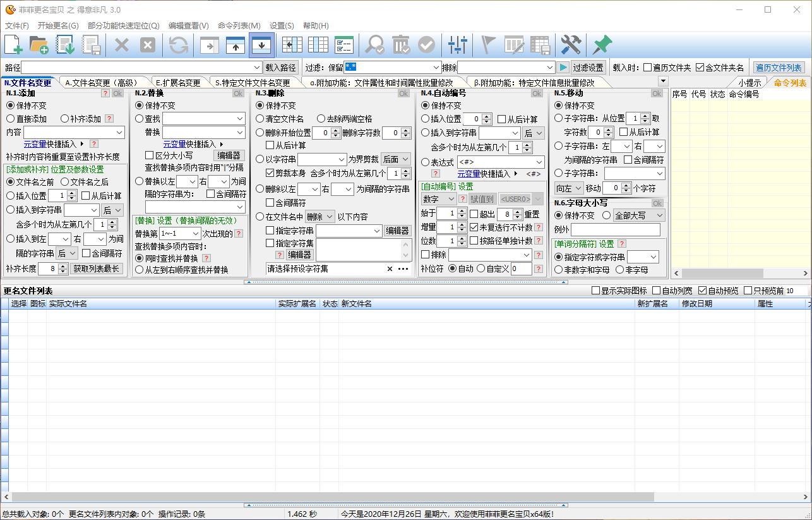Click the window right-arrow layout icon

coord(210,45)
